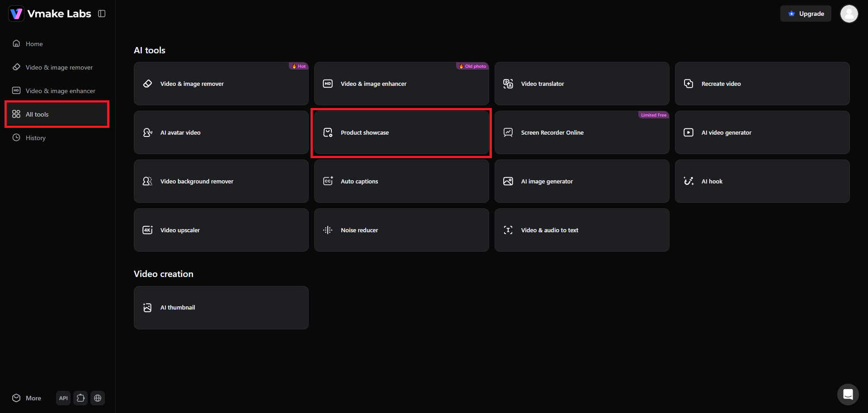Open AI image generator tool

click(x=582, y=181)
